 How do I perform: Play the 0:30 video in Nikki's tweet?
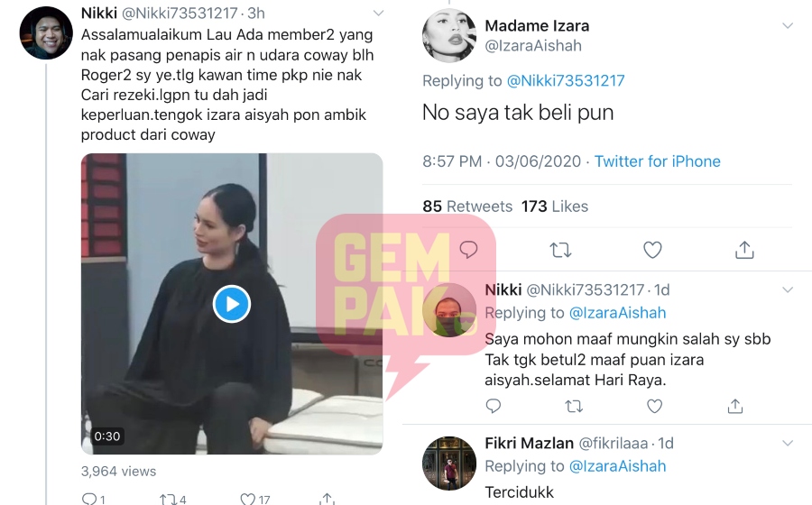coord(232,304)
